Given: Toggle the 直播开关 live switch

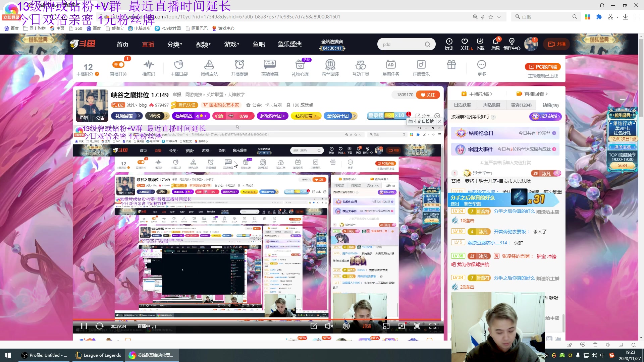Looking at the screenshot, I should pos(118,68).
